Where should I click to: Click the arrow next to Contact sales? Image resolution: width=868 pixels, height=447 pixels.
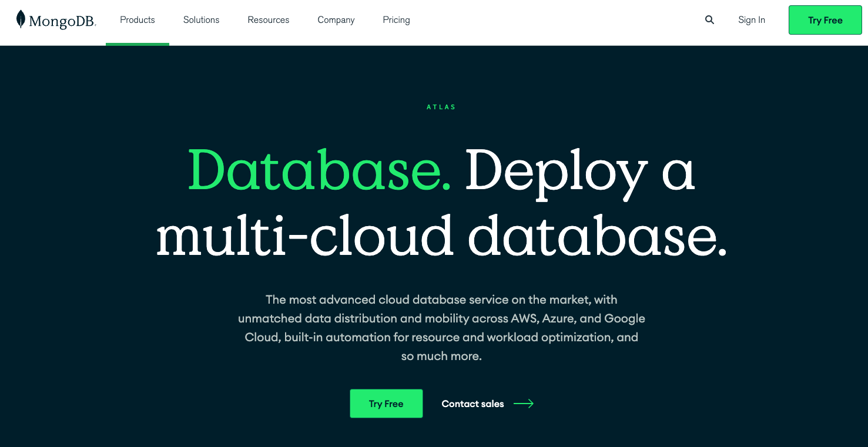[523, 404]
